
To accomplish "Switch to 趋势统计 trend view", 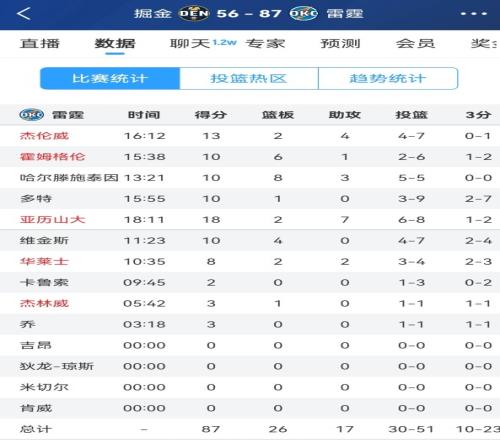I will click(x=388, y=78).
